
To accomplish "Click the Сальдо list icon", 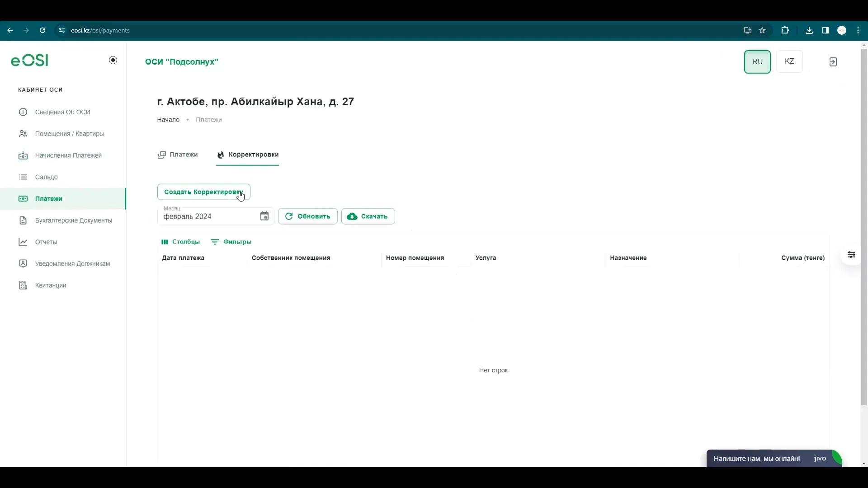I will pos(23,177).
